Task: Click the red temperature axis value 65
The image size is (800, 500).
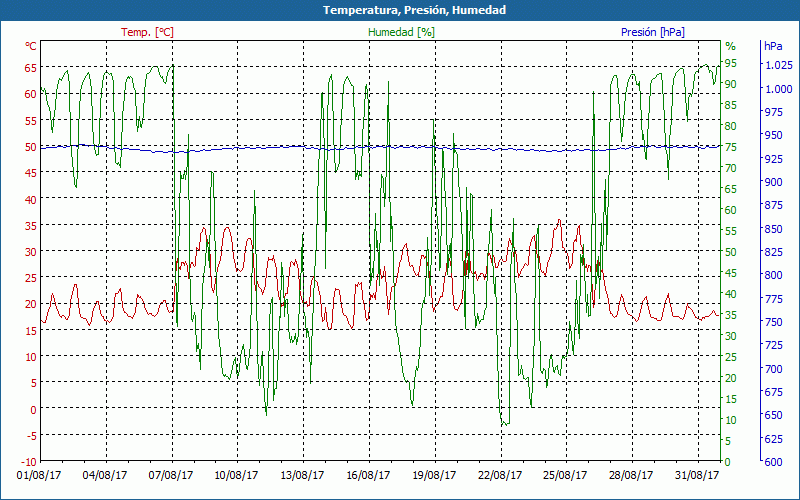Action: click(31, 67)
